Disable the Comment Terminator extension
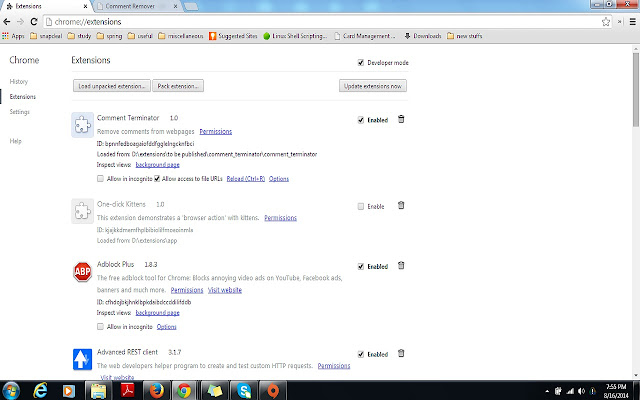 pos(360,120)
